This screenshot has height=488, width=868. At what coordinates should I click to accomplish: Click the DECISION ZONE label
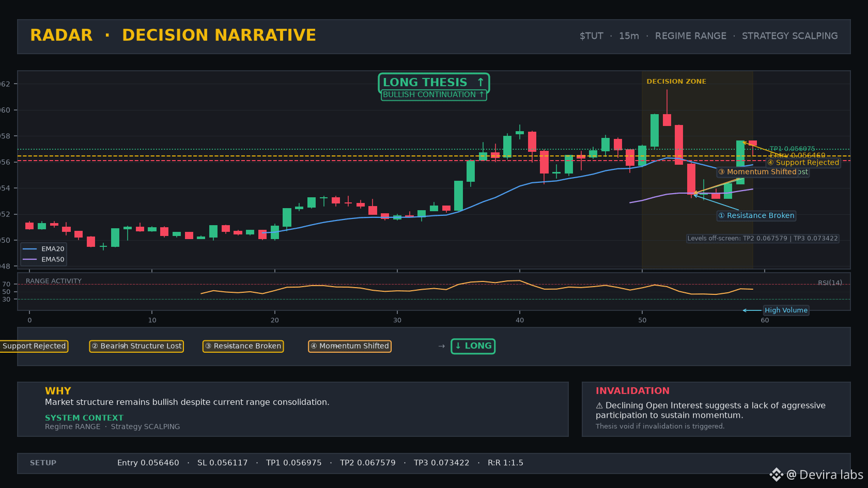(676, 82)
